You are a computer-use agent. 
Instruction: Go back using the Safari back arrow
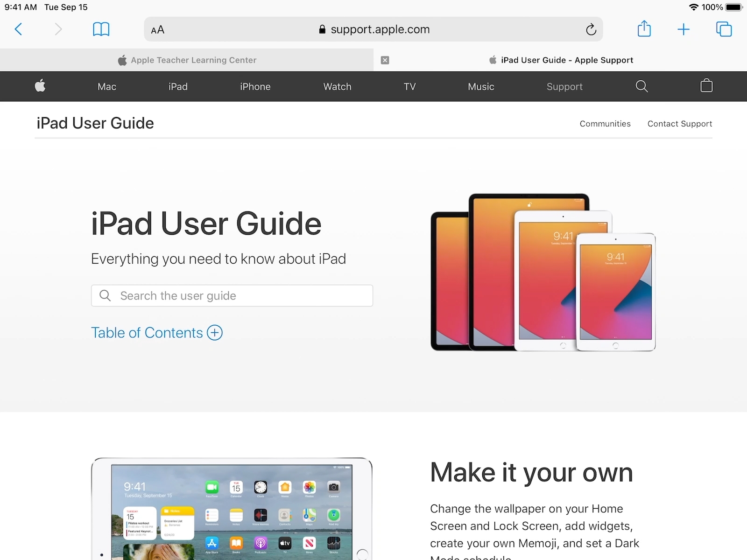pyautogui.click(x=19, y=29)
